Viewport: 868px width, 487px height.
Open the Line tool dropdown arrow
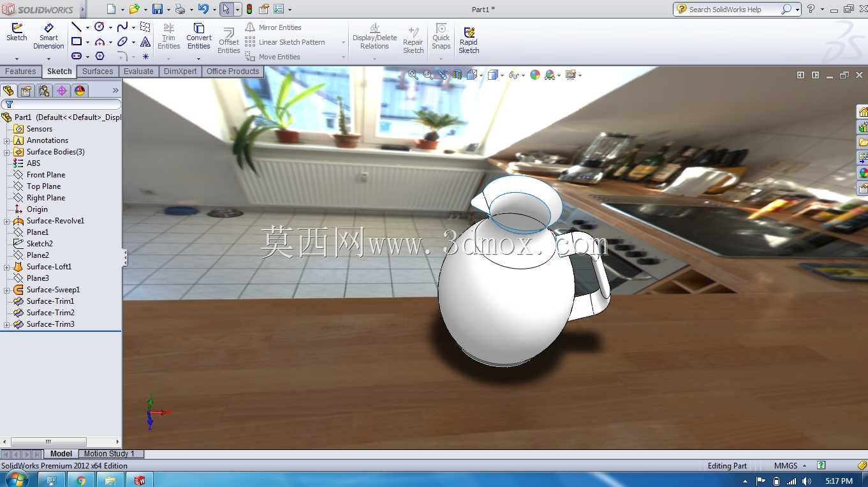coord(87,27)
